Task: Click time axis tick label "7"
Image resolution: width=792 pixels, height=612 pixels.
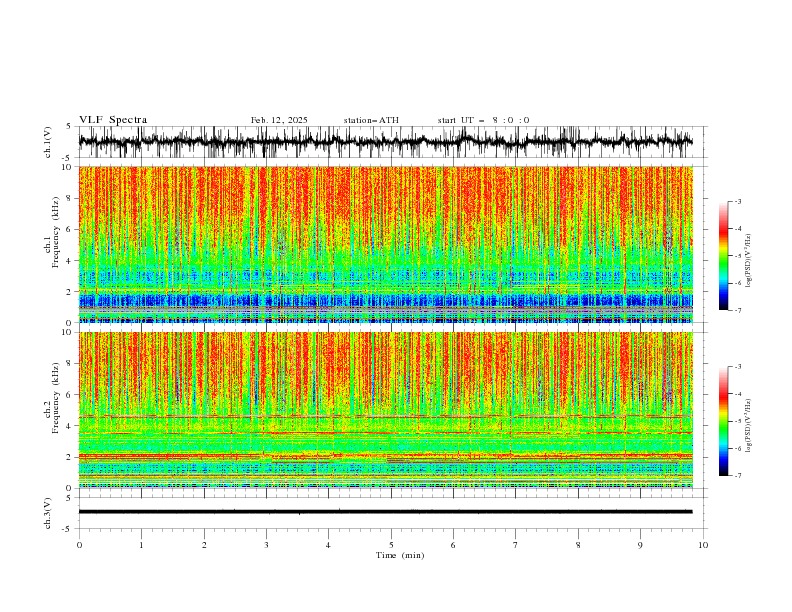Action: 516,545
